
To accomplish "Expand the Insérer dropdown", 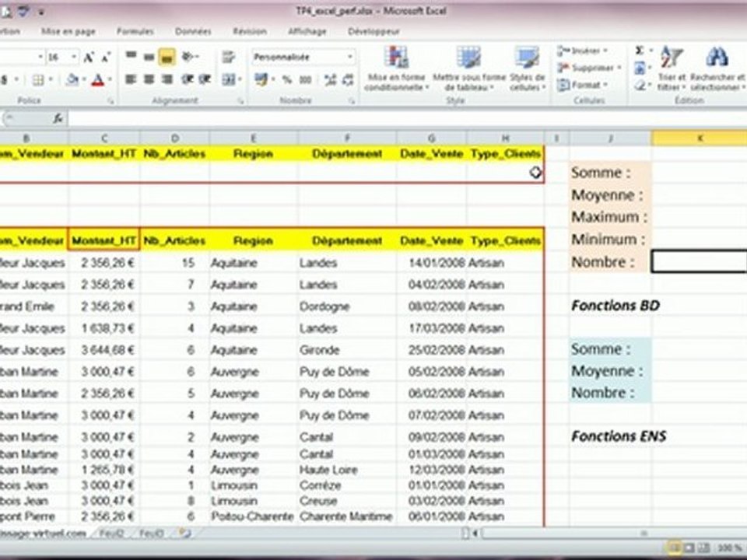I will point(605,51).
